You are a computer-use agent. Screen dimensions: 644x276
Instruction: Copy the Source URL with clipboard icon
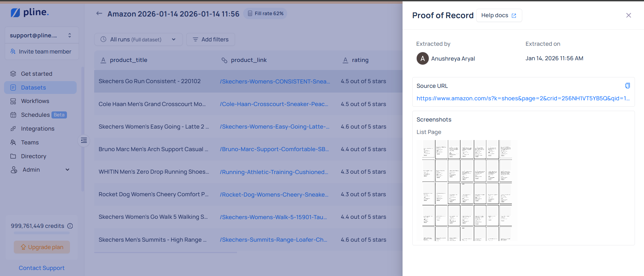(x=627, y=86)
